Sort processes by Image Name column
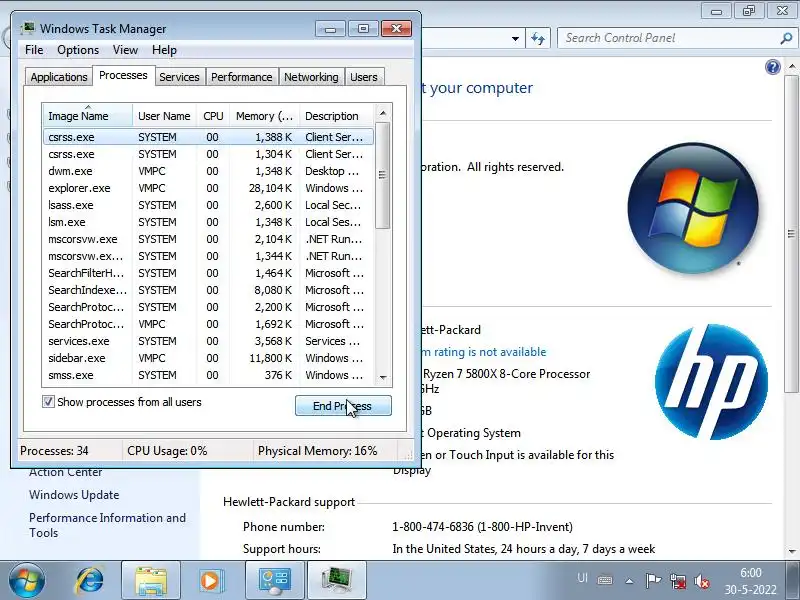800x600 pixels. pyautogui.click(x=88, y=116)
